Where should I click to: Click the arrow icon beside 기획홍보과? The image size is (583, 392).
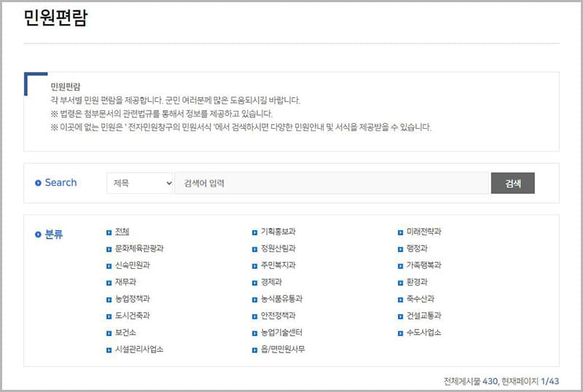[254, 232]
